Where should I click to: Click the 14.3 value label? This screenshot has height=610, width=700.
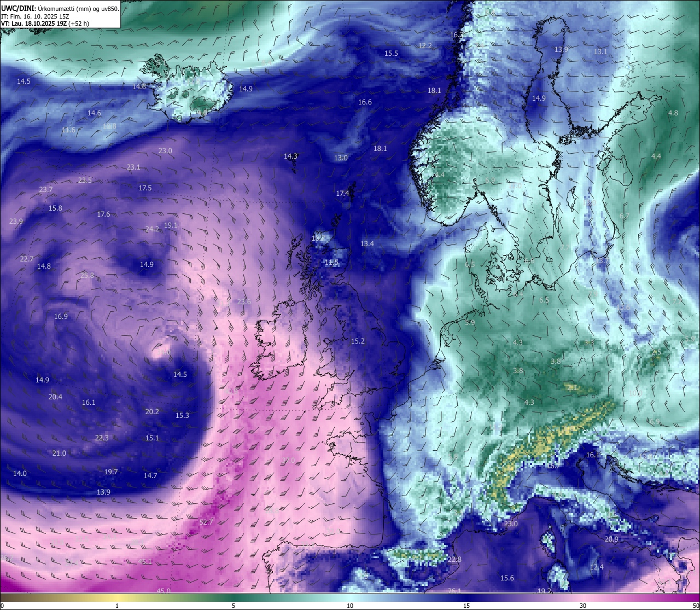coord(290,156)
